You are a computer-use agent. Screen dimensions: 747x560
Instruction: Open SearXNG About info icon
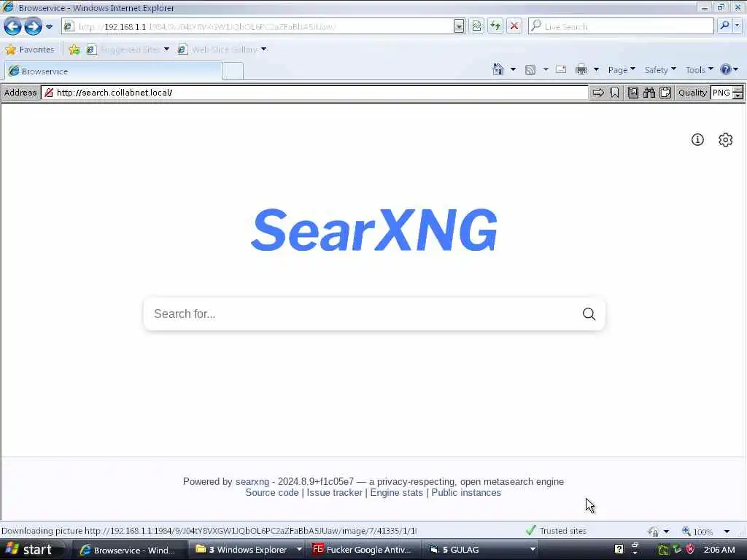[x=697, y=139]
